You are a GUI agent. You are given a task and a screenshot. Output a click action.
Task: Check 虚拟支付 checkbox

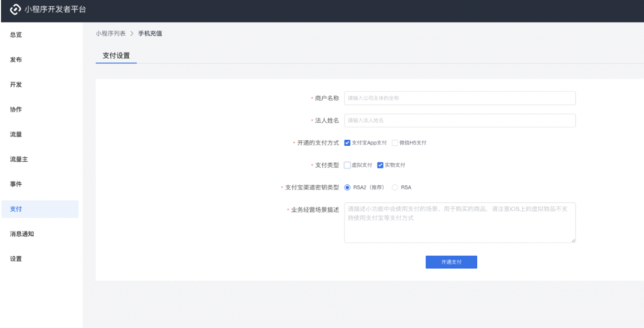pyautogui.click(x=347, y=165)
